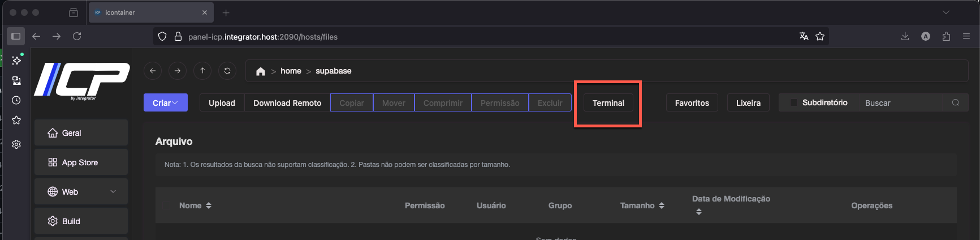Viewport: 980px width, 240px height.
Task: Click the ICP logo
Action: 82,80
